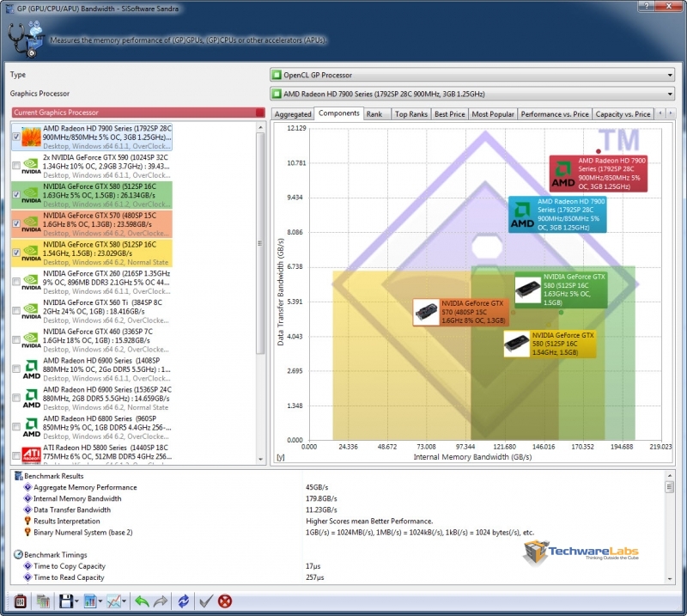Viewport: 687px width, 616px height.
Task: Click the Time to Copy Capacity diamond icon
Action: pyautogui.click(x=27, y=566)
